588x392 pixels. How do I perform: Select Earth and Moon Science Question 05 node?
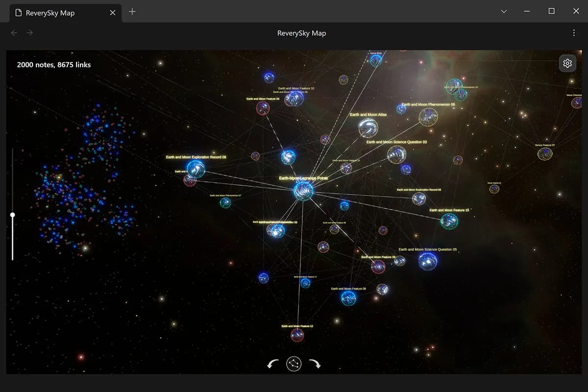428,261
